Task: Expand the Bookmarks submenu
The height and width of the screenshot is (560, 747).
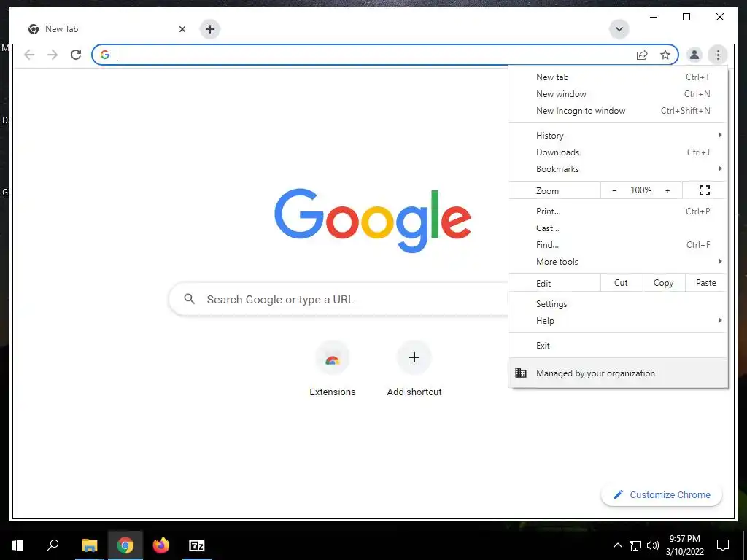Action: [x=618, y=169]
